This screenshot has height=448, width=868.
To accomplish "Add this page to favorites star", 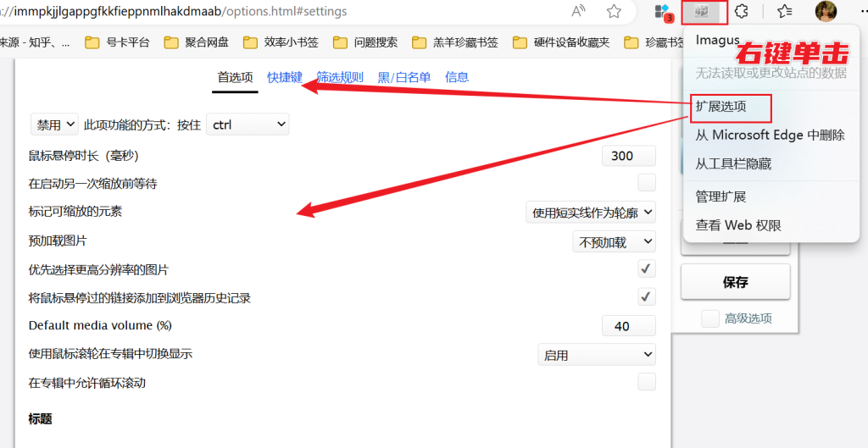I will (614, 12).
